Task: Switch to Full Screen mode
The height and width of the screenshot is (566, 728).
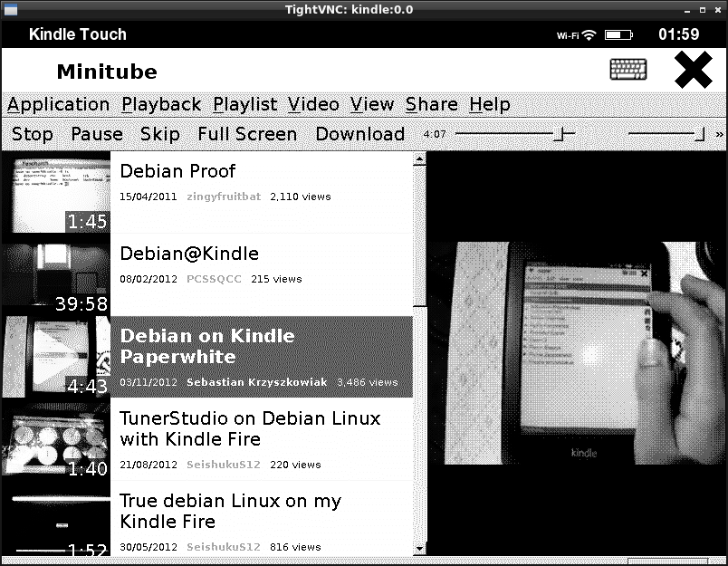Action: point(247,134)
